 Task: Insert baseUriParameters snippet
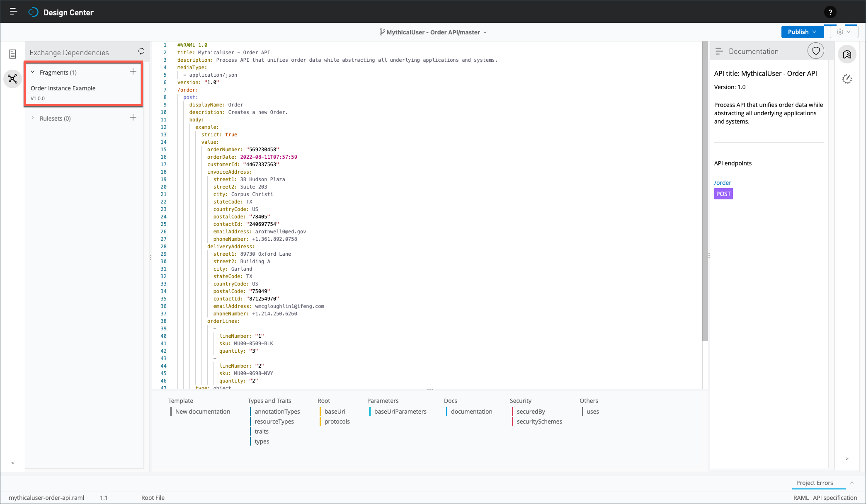point(400,412)
